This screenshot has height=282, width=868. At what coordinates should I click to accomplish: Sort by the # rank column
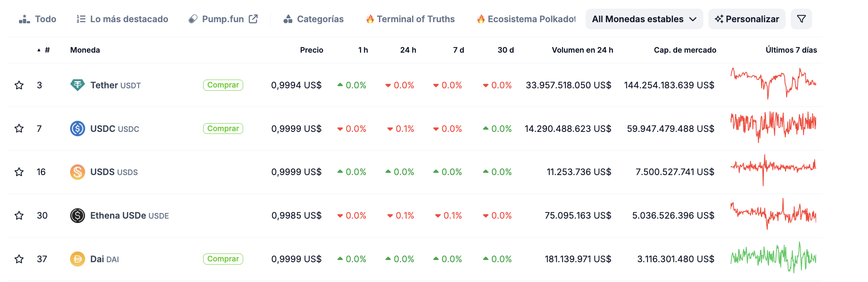point(47,50)
